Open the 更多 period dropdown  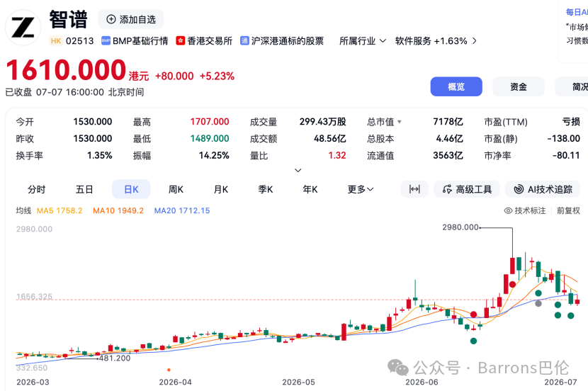[x=361, y=189]
